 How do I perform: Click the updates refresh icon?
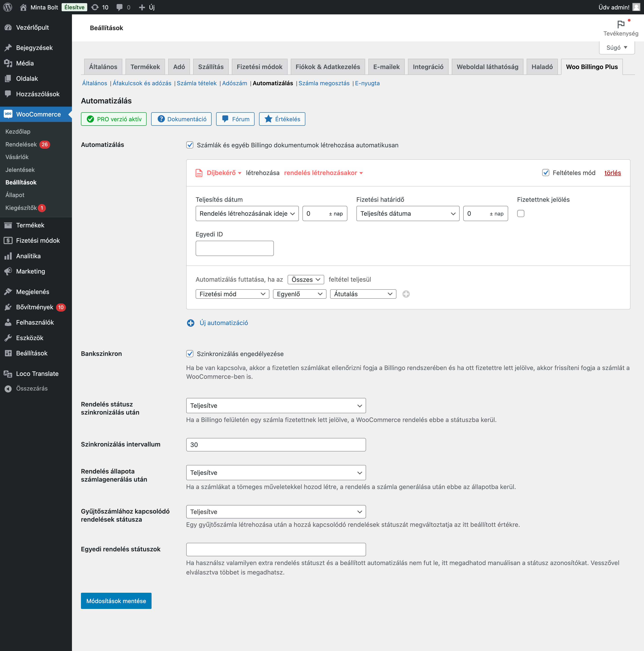point(95,7)
